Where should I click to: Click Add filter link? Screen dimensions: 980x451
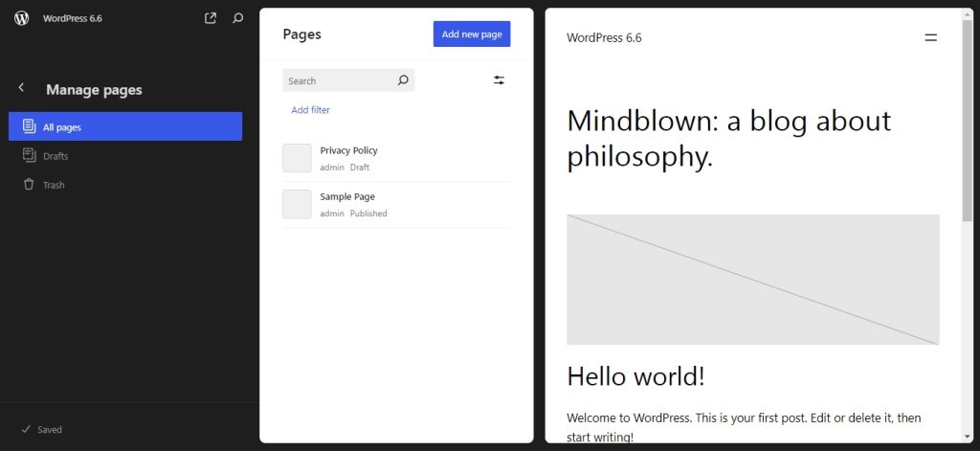(x=311, y=110)
